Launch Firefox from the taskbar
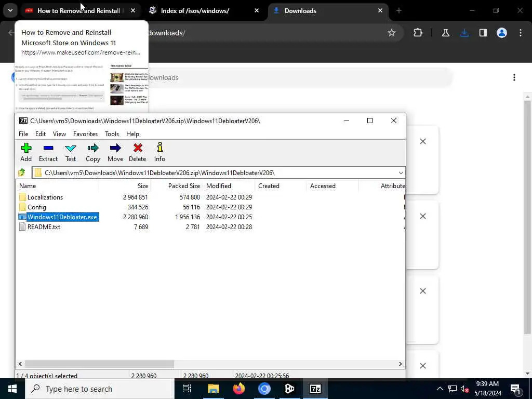 239,389
